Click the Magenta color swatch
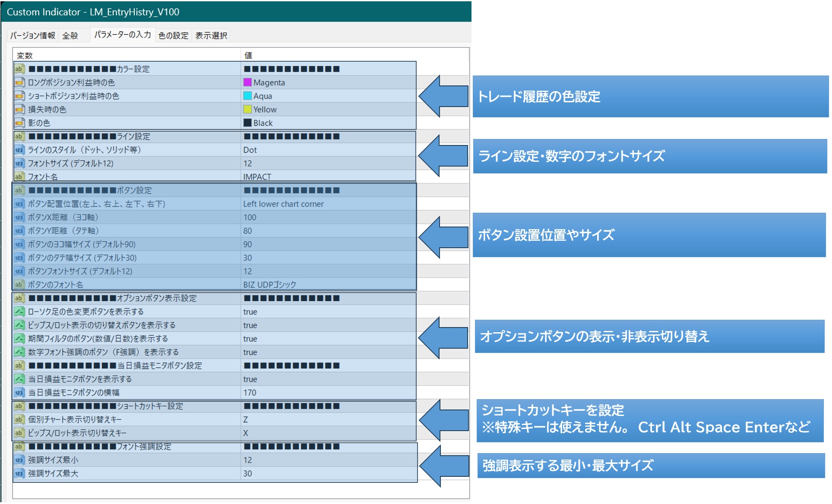This screenshot has width=832, height=504. 247,82
